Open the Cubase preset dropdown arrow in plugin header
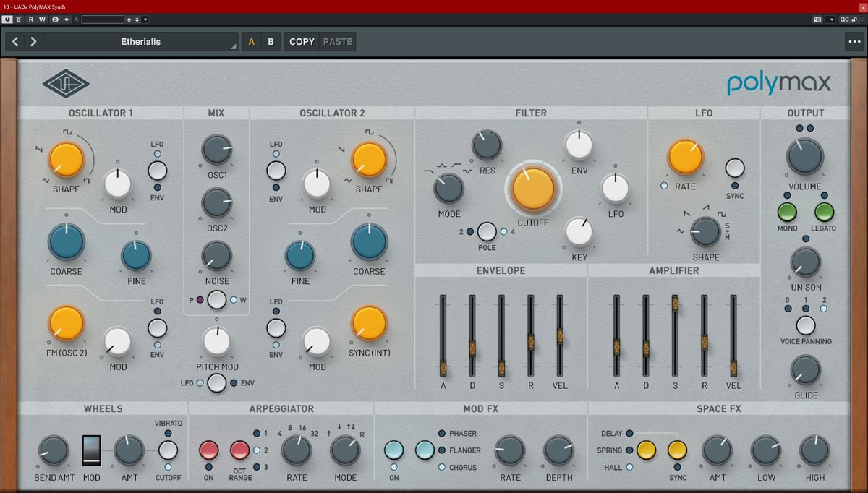This screenshot has height=493, width=868. tap(145, 20)
